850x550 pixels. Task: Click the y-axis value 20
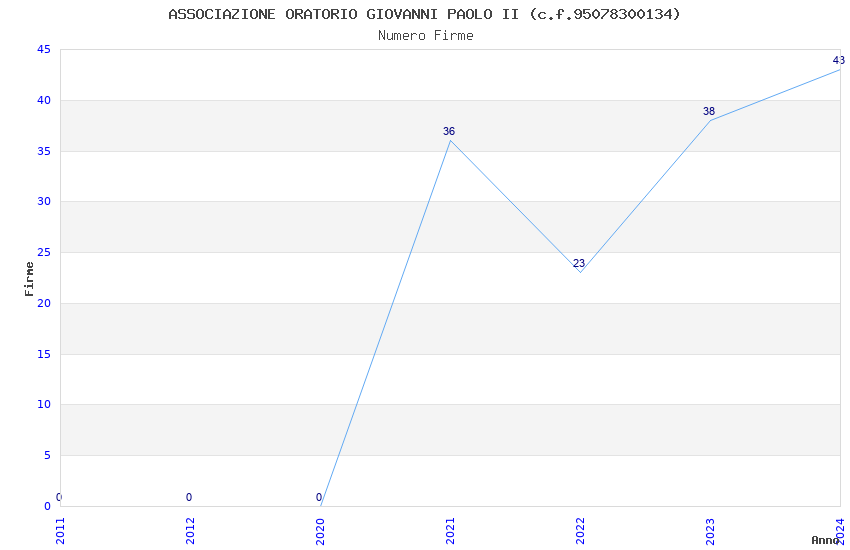pos(44,303)
